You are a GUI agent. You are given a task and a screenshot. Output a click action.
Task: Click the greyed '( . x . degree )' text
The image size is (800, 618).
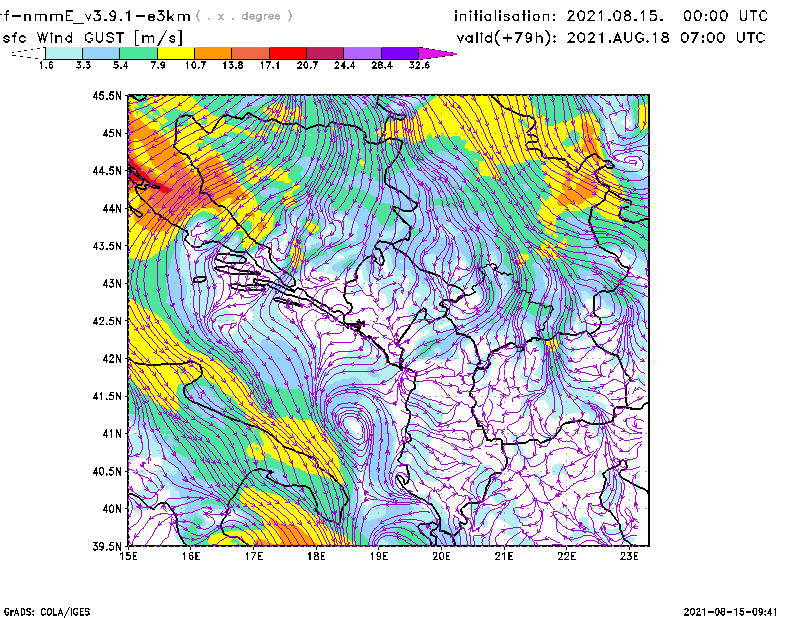tap(244, 16)
